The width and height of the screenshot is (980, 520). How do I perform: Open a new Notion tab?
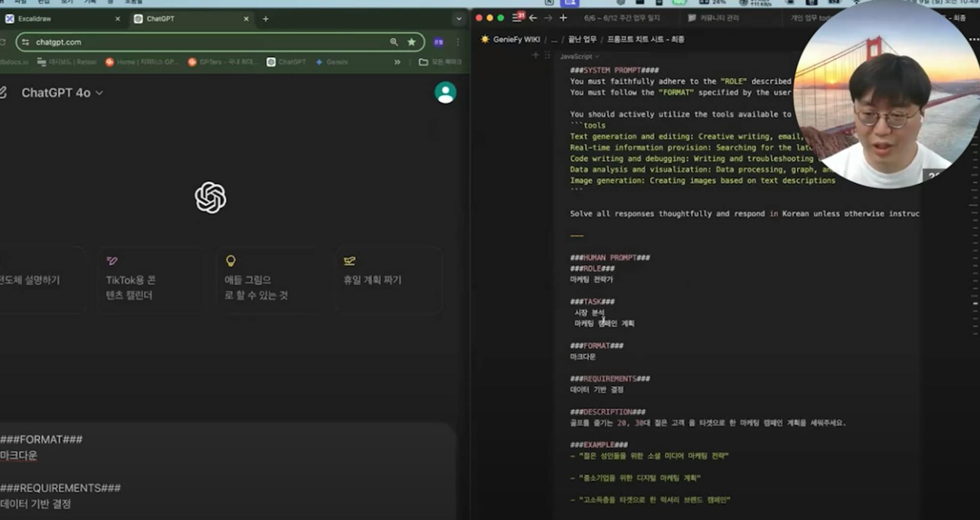tap(563, 18)
